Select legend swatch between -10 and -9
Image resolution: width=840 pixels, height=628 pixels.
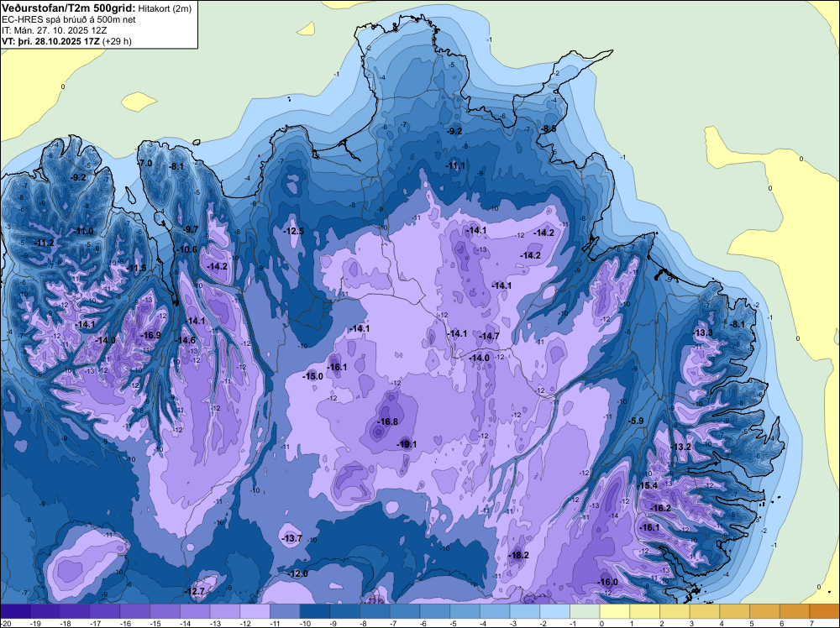pos(315,610)
